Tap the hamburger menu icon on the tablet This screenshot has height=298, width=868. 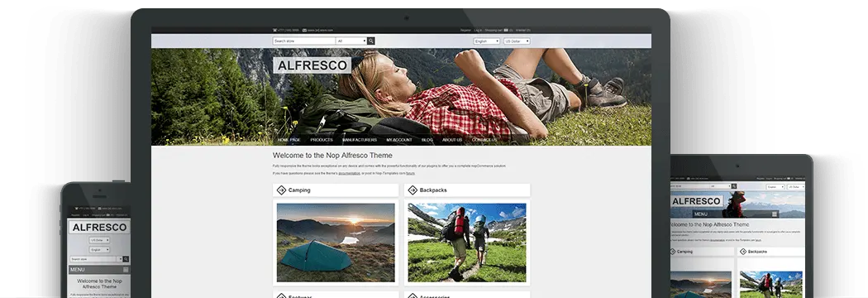coord(775,214)
